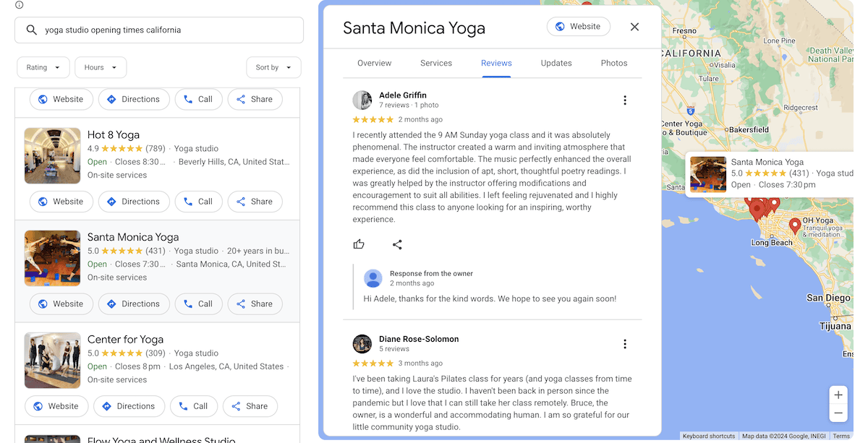Expand the Sort by dropdown

[x=273, y=67]
